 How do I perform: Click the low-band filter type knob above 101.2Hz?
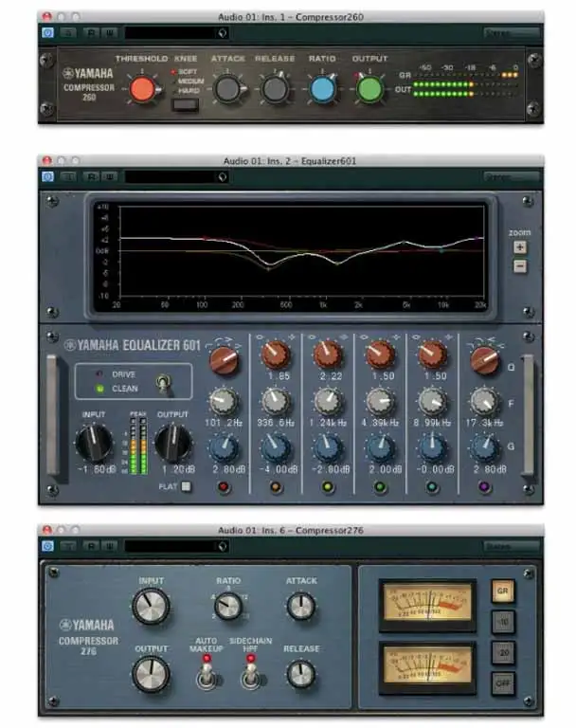tap(225, 360)
